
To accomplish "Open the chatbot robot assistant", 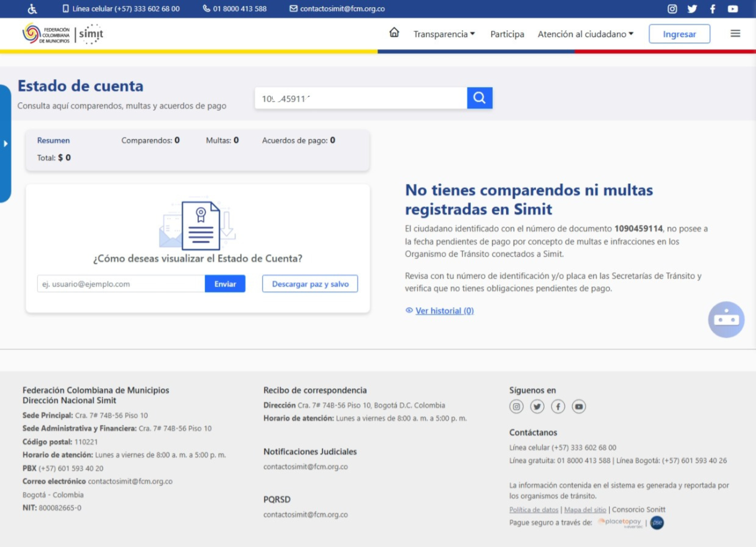I will click(x=726, y=320).
